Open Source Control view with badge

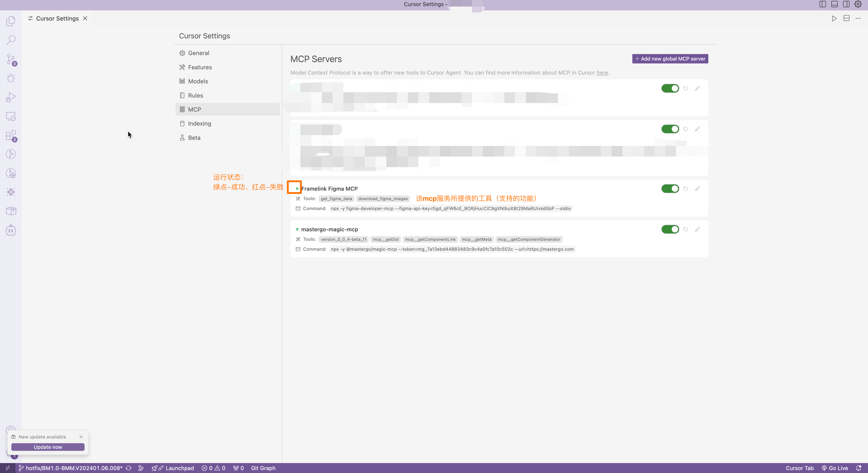pyautogui.click(x=11, y=60)
